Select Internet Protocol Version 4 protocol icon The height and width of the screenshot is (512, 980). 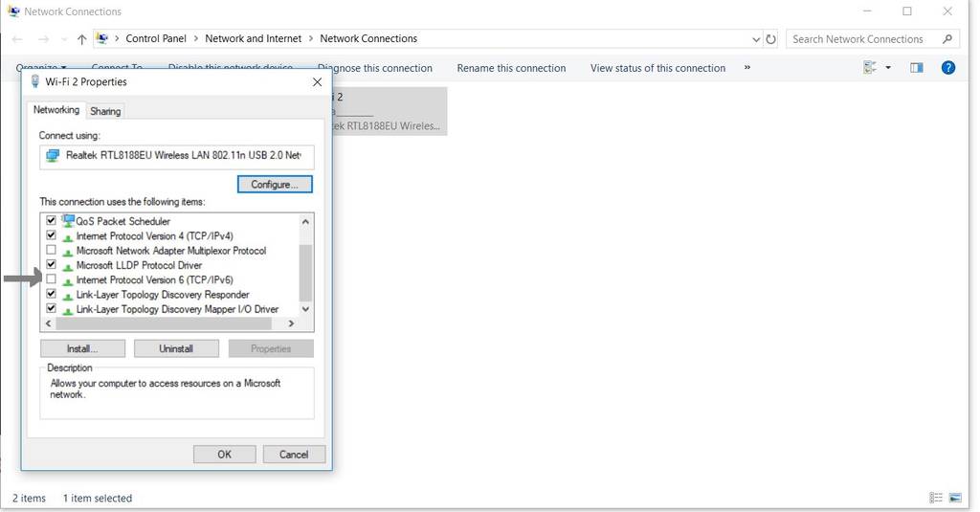(x=68, y=236)
